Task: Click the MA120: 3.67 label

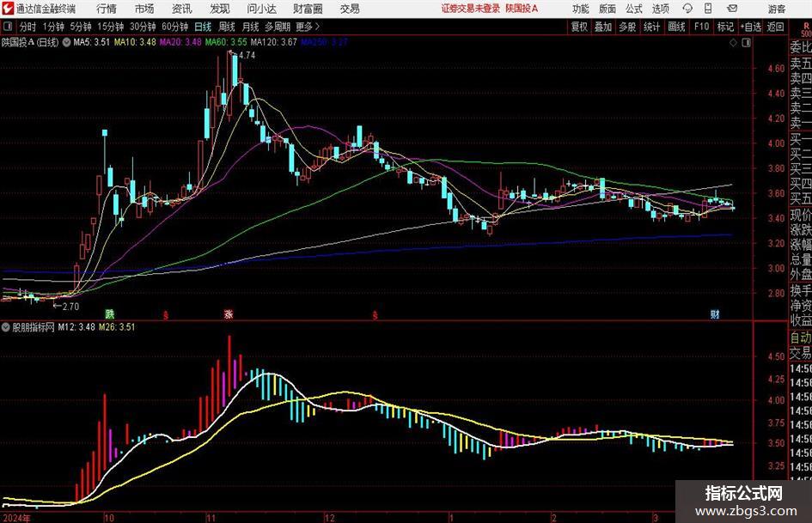Action: [x=274, y=42]
